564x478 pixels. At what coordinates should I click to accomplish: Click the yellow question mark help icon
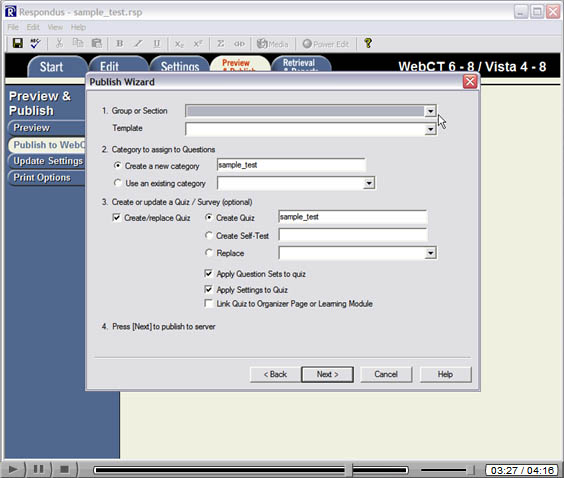pos(368,43)
